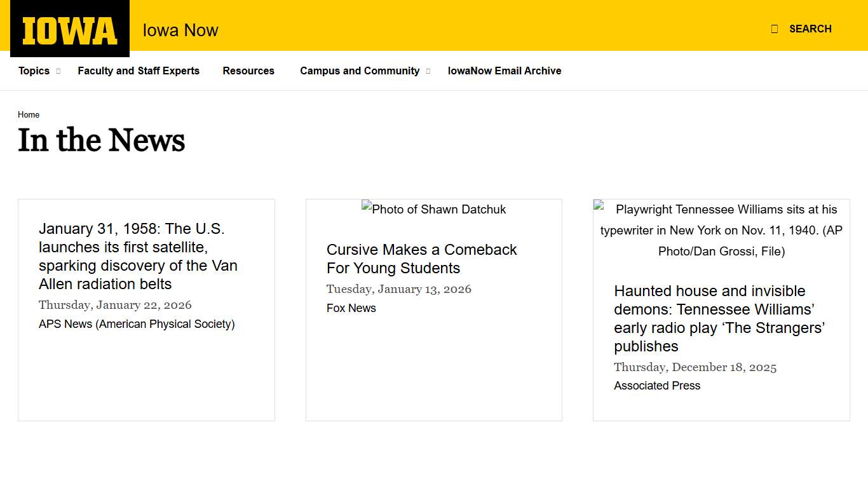Image resolution: width=868 pixels, height=488 pixels.
Task: Open the Iowa Now site title link
Action: pyautogui.click(x=180, y=30)
